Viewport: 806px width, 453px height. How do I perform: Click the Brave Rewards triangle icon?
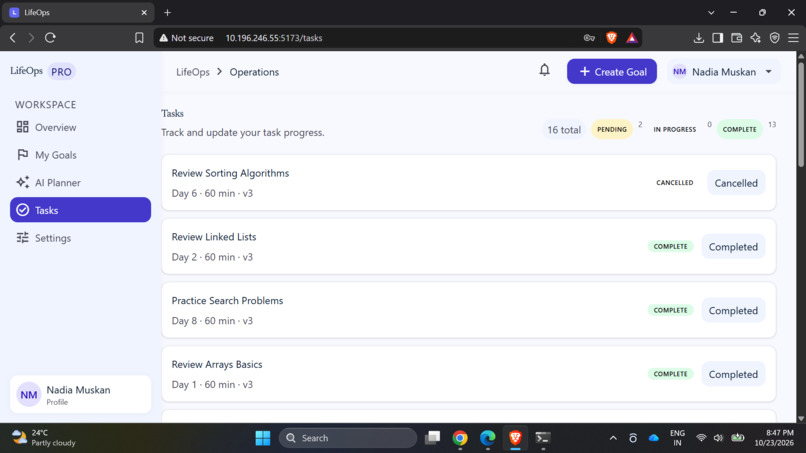coord(632,38)
